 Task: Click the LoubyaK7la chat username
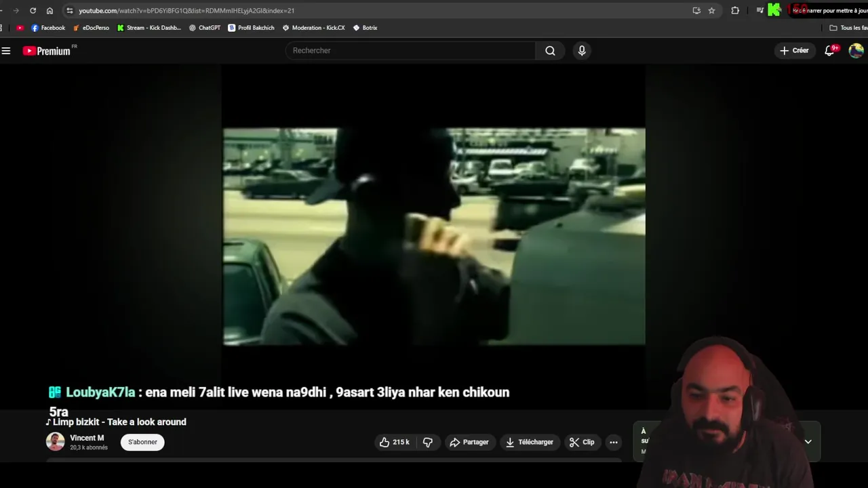tap(100, 392)
